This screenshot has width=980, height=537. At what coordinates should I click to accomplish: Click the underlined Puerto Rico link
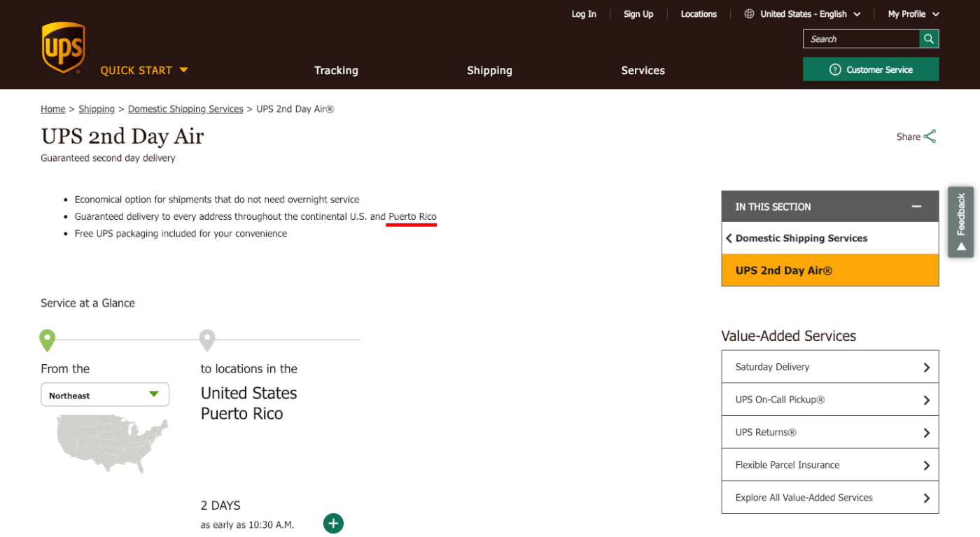tap(412, 216)
